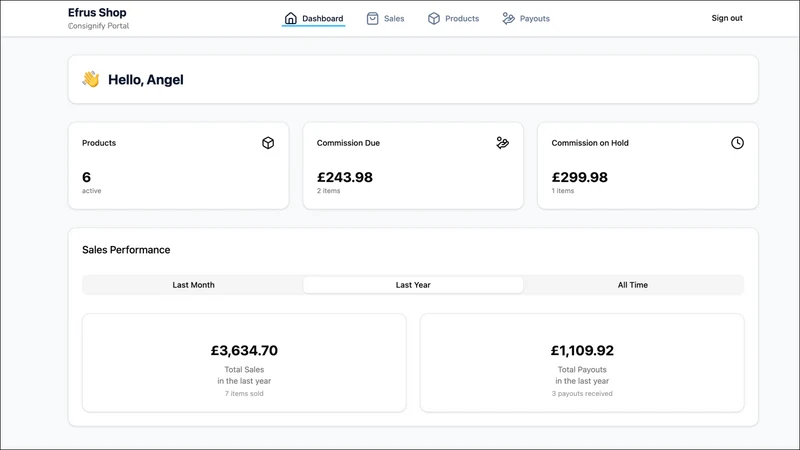
Task: Click the waving hand emoji
Action: click(91, 79)
